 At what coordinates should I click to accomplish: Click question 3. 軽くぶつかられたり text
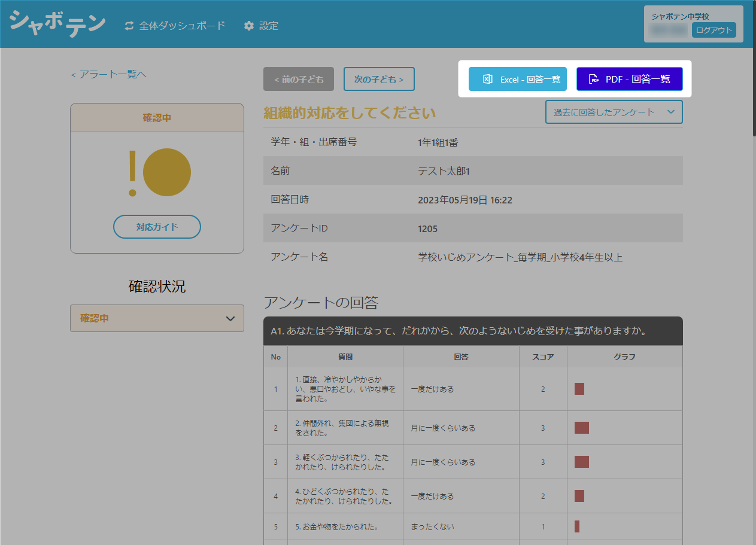tap(341, 462)
